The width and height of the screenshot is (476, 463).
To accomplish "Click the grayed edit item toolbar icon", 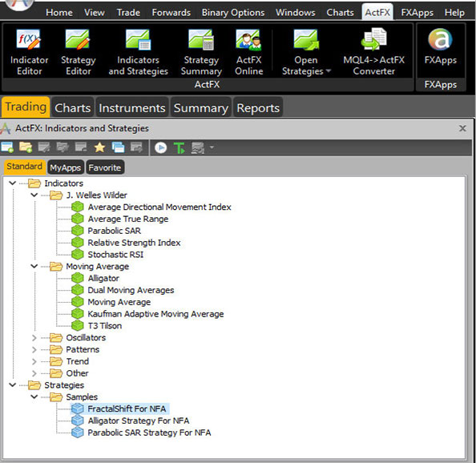I will [44, 147].
